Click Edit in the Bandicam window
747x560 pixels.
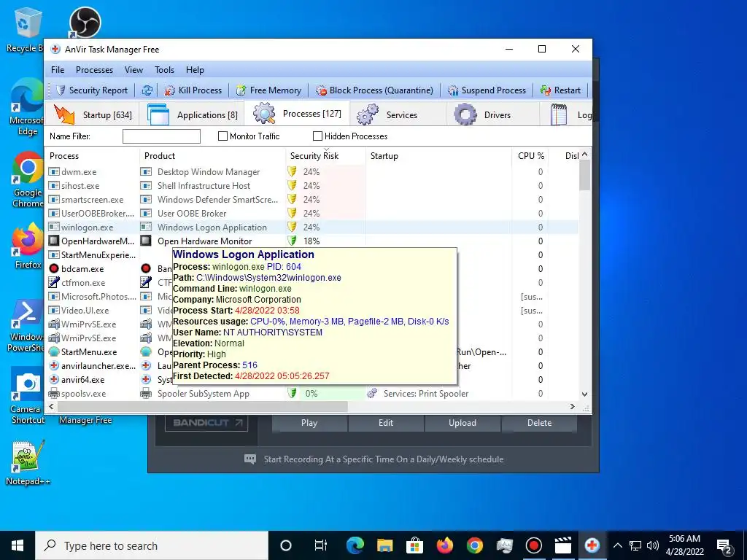tap(386, 423)
